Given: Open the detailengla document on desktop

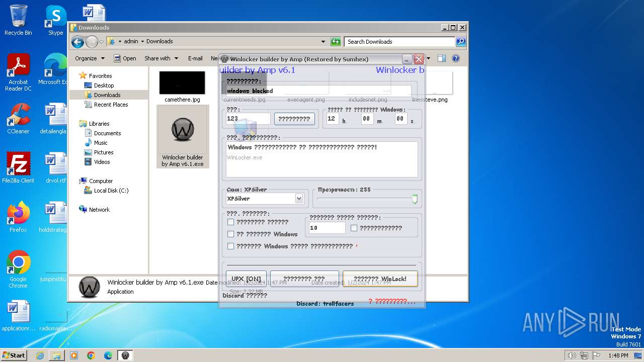Looking at the screenshot, I should tap(54, 119).
